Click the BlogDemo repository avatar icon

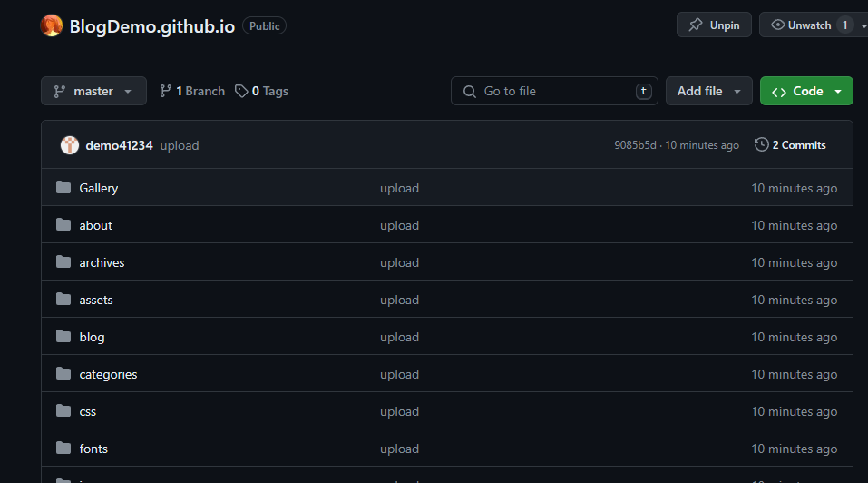tap(52, 25)
